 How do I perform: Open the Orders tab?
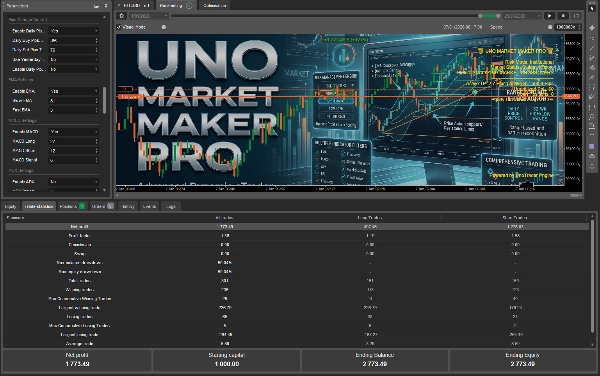(x=102, y=207)
